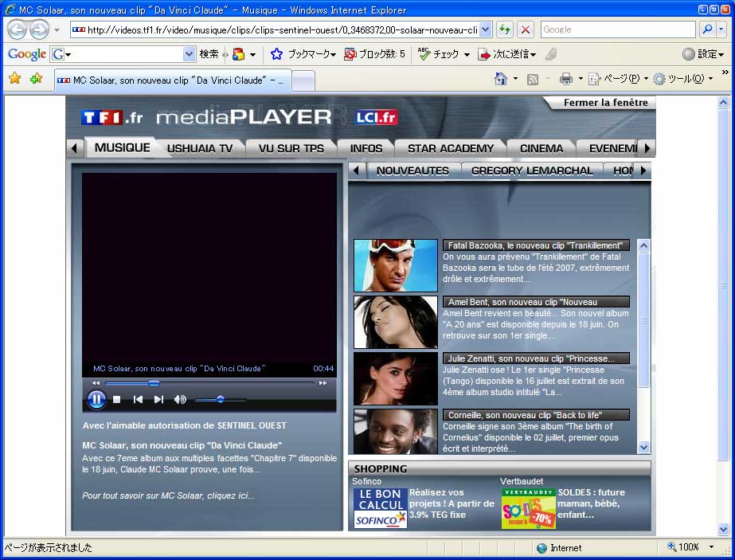735x560 pixels.
Task: Click the RSS feeds icon
Action: (x=533, y=80)
